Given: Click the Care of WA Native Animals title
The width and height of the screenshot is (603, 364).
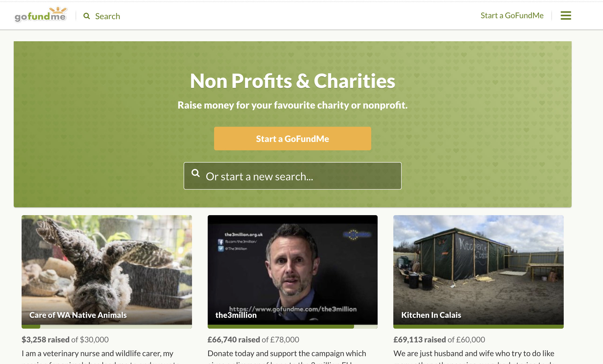Looking at the screenshot, I should [x=78, y=315].
